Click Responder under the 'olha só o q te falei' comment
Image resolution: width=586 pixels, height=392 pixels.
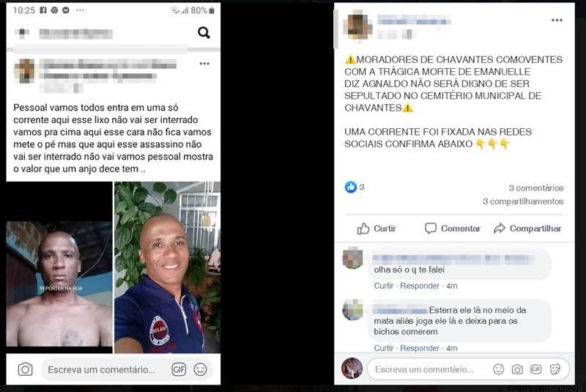click(419, 286)
